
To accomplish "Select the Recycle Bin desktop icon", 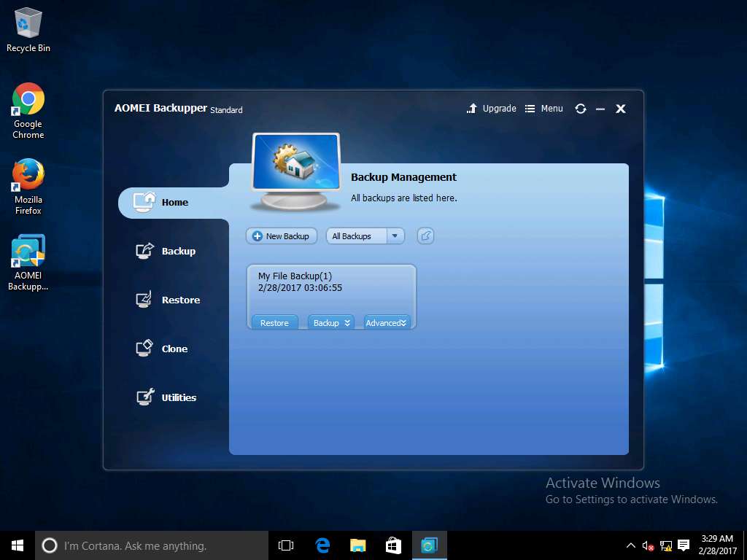I will pyautogui.click(x=28, y=29).
